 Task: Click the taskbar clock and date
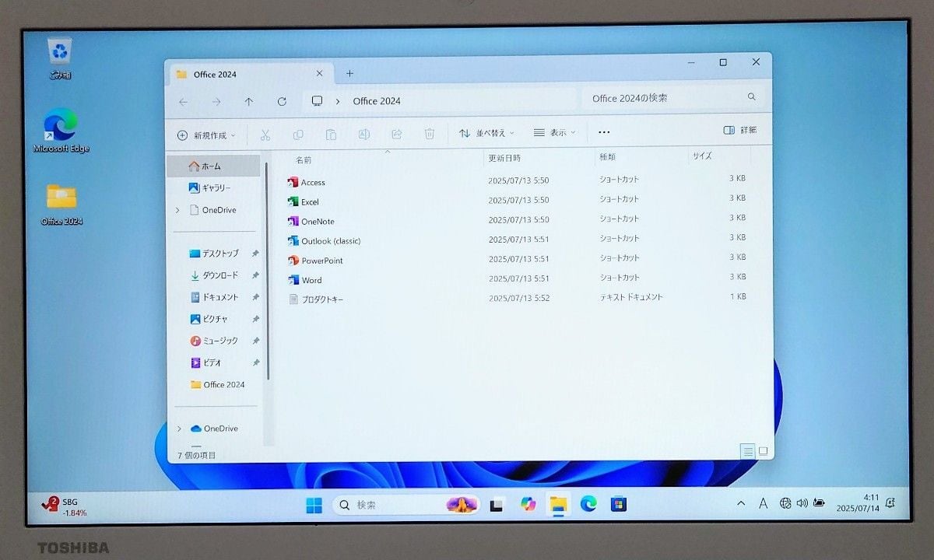(x=857, y=502)
